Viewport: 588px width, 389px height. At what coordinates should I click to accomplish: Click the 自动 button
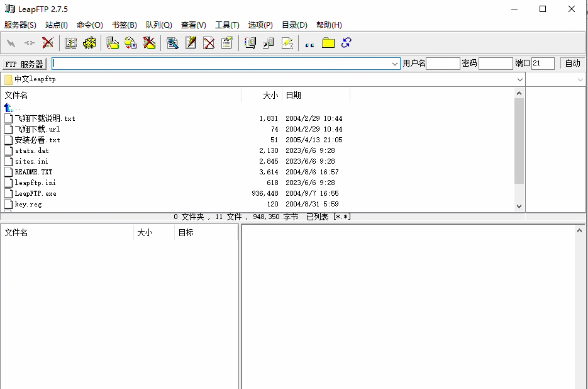[x=573, y=64]
